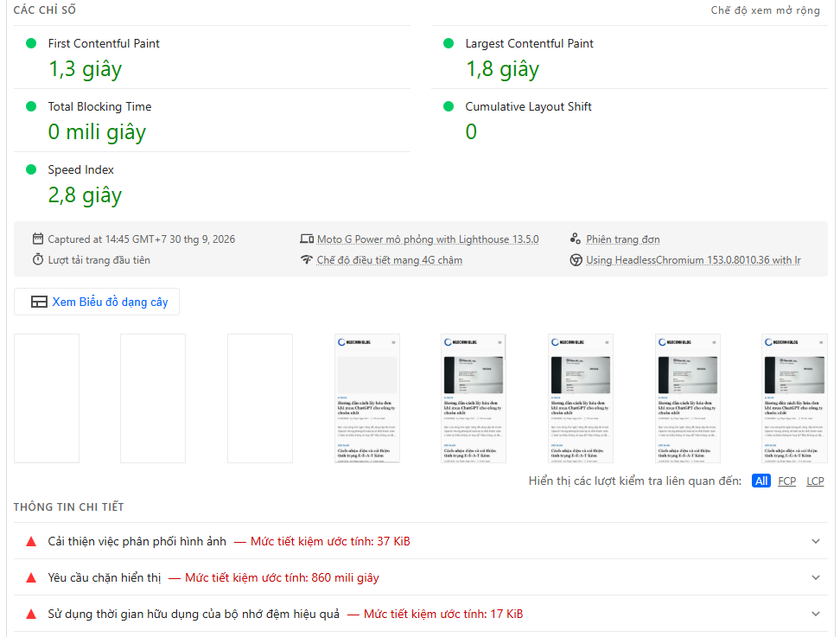Filter audits by LCP
This screenshot has width=840, height=637.
[815, 481]
